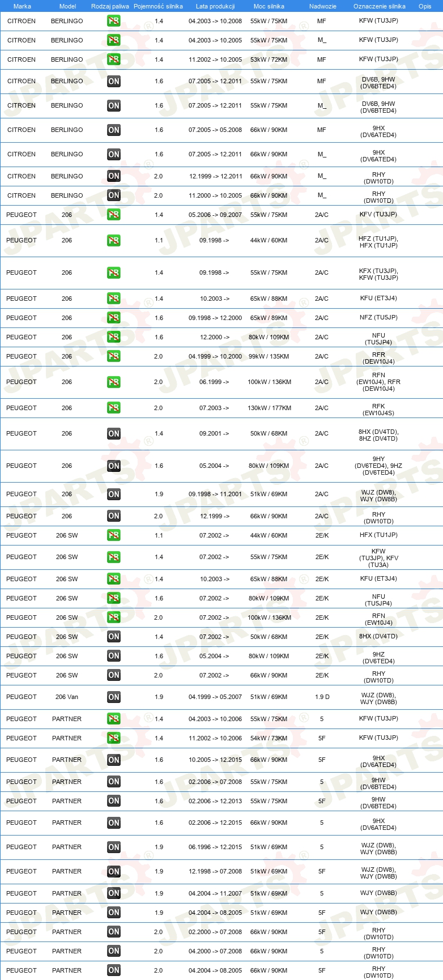
Task: Click the 12.2000 -> production date
Action: 214,337
